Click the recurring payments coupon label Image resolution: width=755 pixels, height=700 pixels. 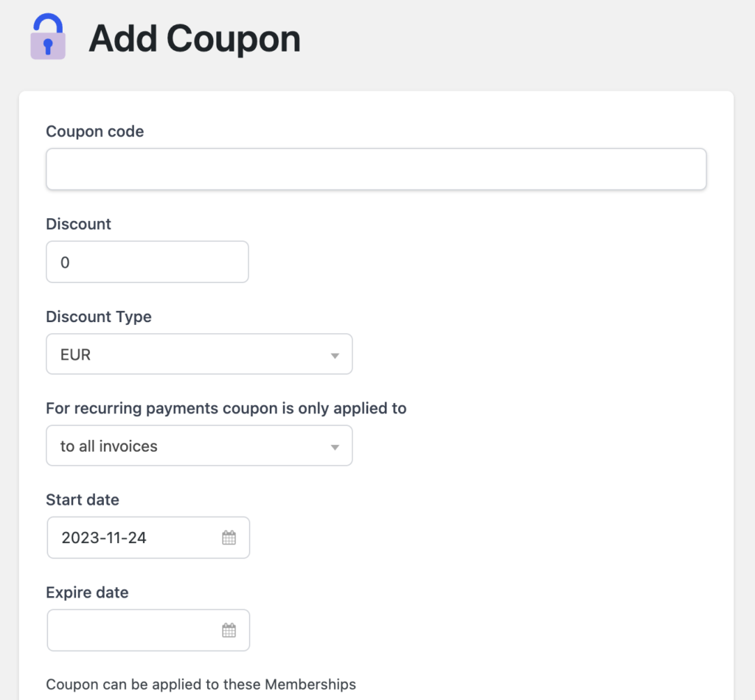coord(226,408)
